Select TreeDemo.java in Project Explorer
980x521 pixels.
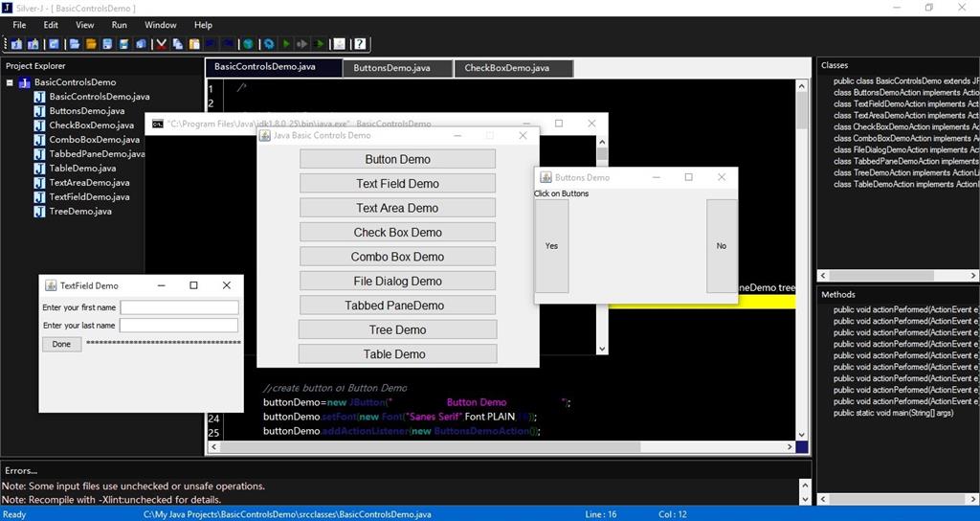click(x=80, y=211)
